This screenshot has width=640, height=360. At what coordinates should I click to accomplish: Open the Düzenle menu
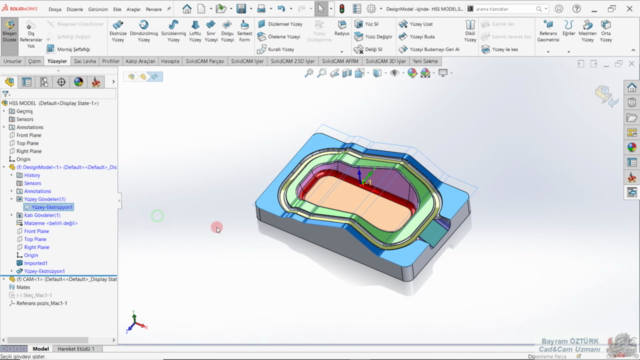click(75, 9)
